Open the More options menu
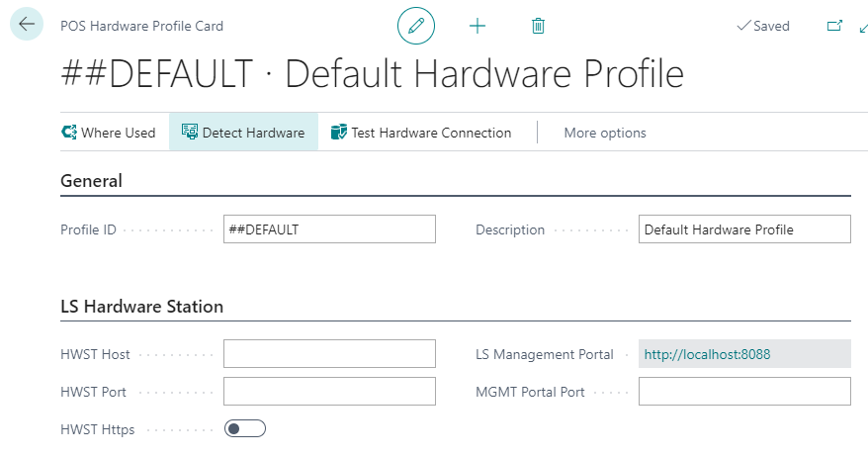868x457 pixels. (x=605, y=133)
